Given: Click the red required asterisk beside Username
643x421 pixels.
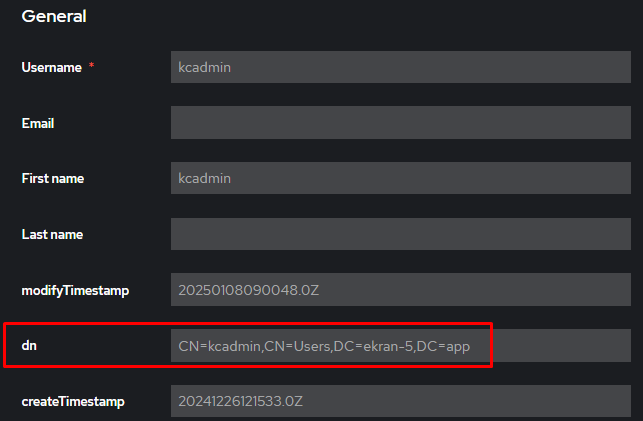Looking at the screenshot, I should [x=93, y=66].
